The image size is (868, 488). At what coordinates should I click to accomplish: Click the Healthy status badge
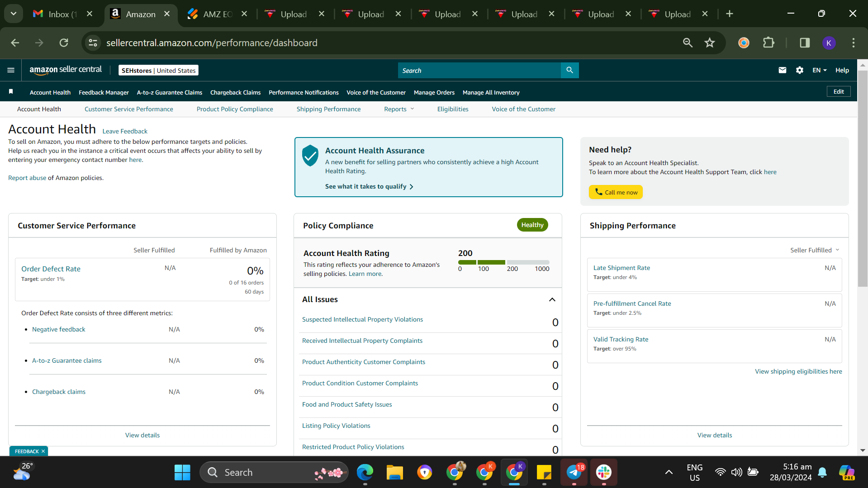(532, 225)
